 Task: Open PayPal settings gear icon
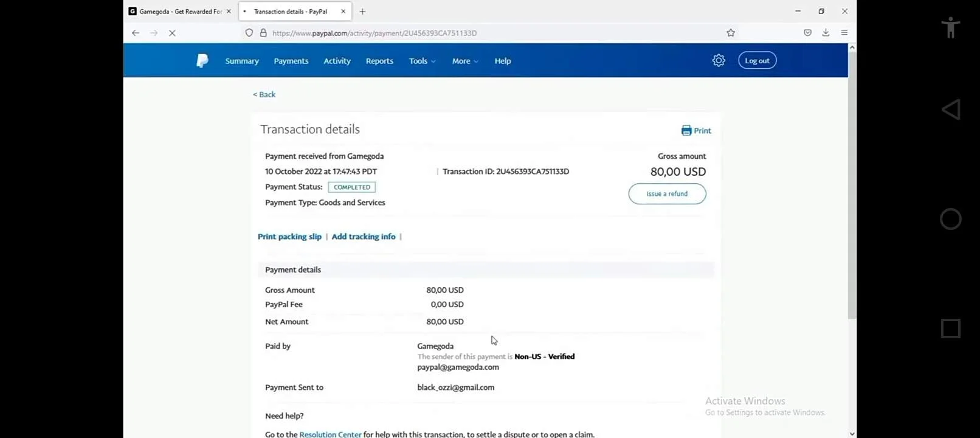pyautogui.click(x=719, y=60)
